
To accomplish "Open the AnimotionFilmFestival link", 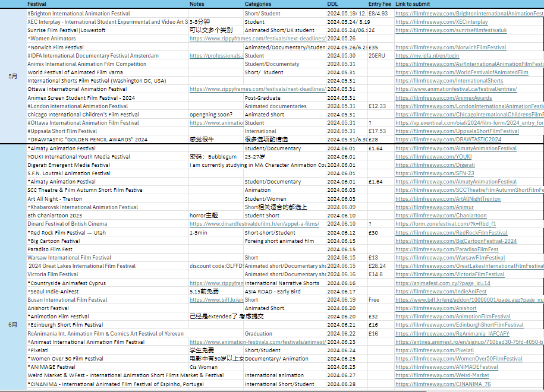I will pos(453,317).
